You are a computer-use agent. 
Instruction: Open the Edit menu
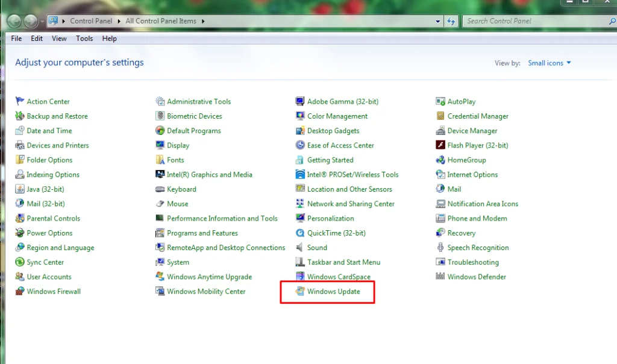coord(37,38)
